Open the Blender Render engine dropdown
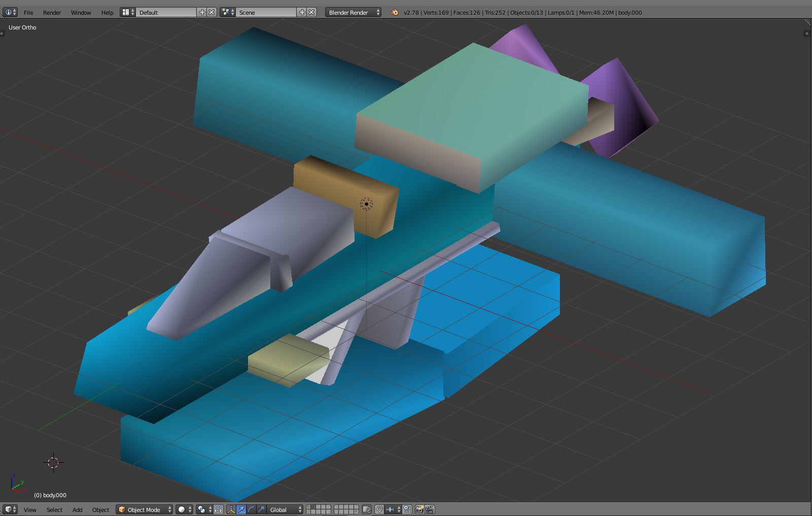Screen dimensions: 812x516 [x=354, y=12]
